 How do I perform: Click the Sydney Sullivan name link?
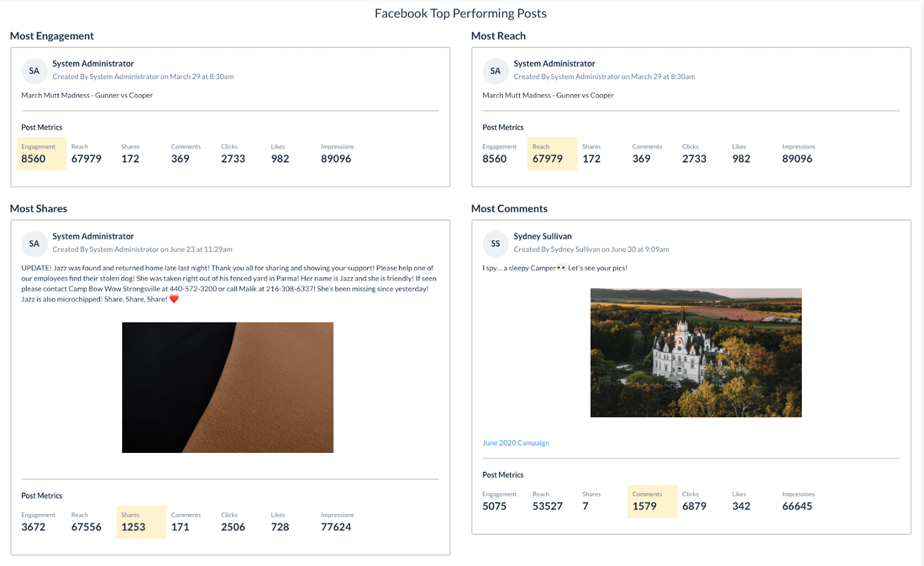pyautogui.click(x=542, y=236)
